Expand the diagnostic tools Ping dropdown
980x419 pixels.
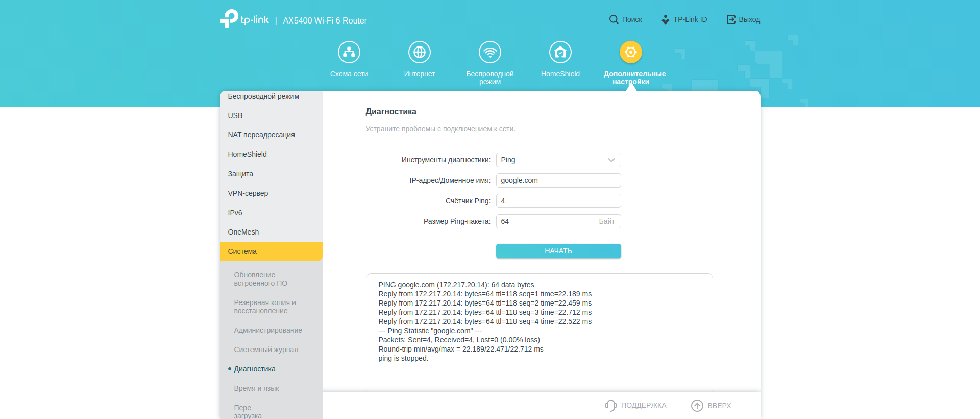coord(558,160)
